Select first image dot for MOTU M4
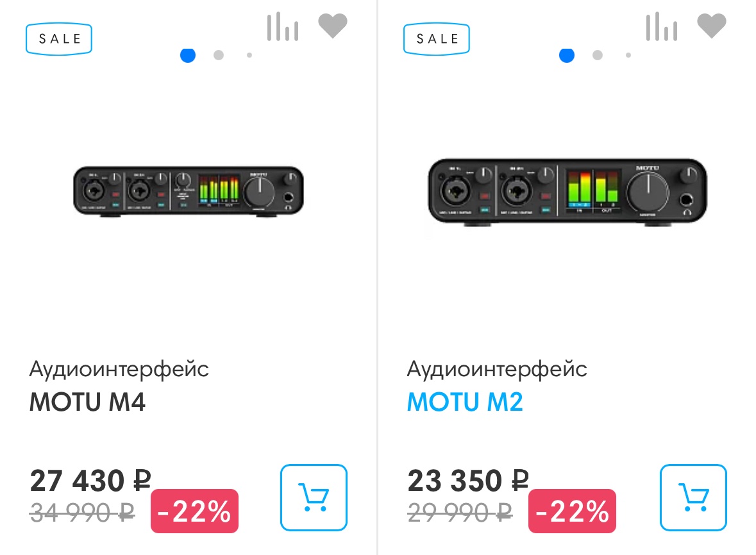Screen dimensions: 756x555 [188, 55]
